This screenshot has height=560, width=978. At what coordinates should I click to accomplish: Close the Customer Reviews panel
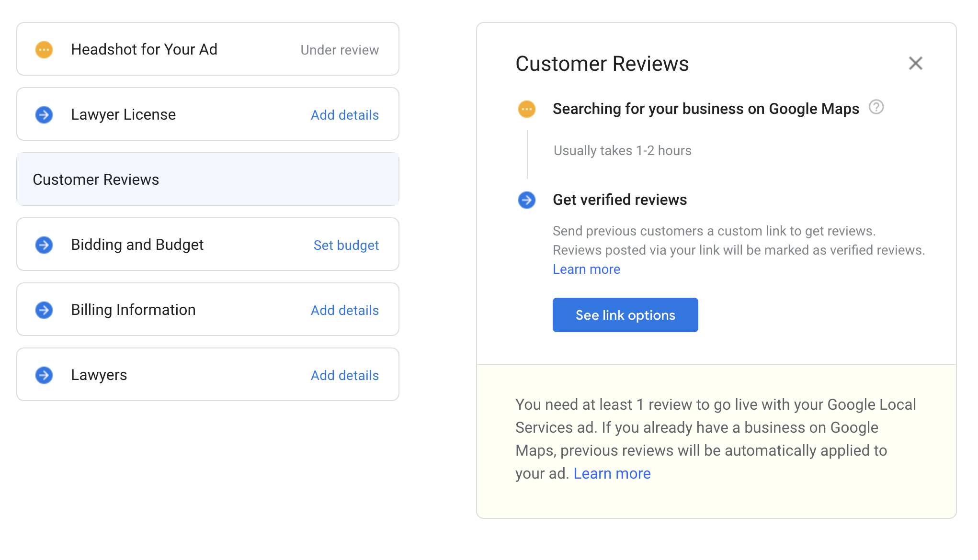915,63
